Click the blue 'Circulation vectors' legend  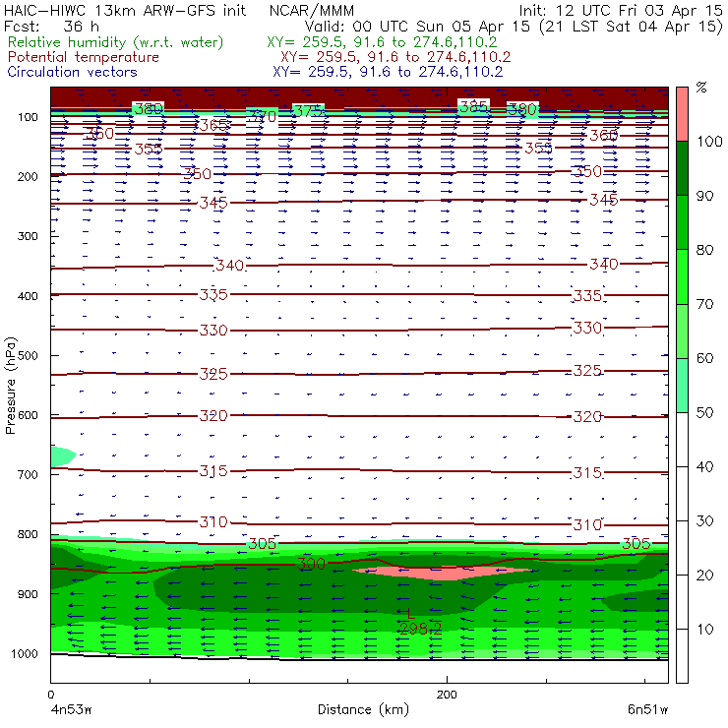[x=73, y=72]
